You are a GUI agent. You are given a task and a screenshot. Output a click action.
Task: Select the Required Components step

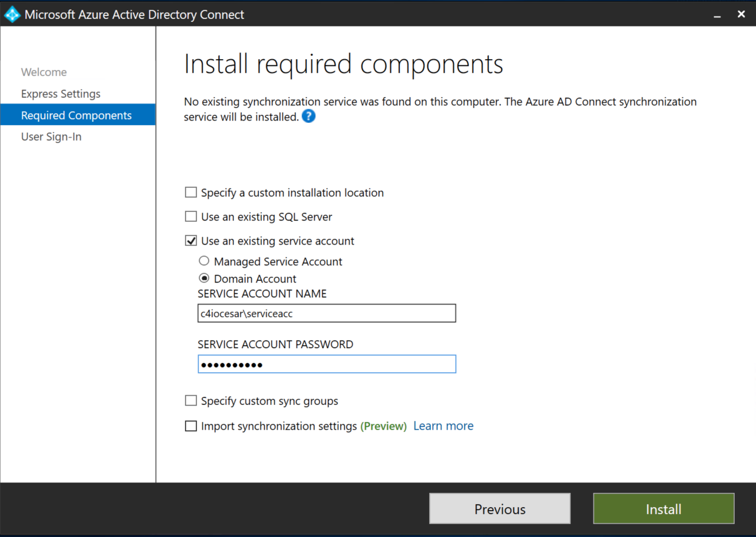coord(78,115)
